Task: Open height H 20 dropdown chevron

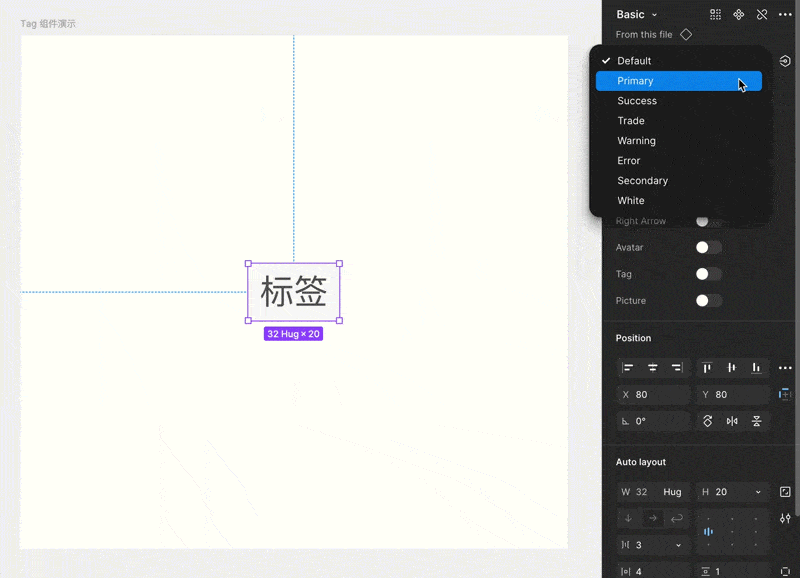Action: click(758, 492)
